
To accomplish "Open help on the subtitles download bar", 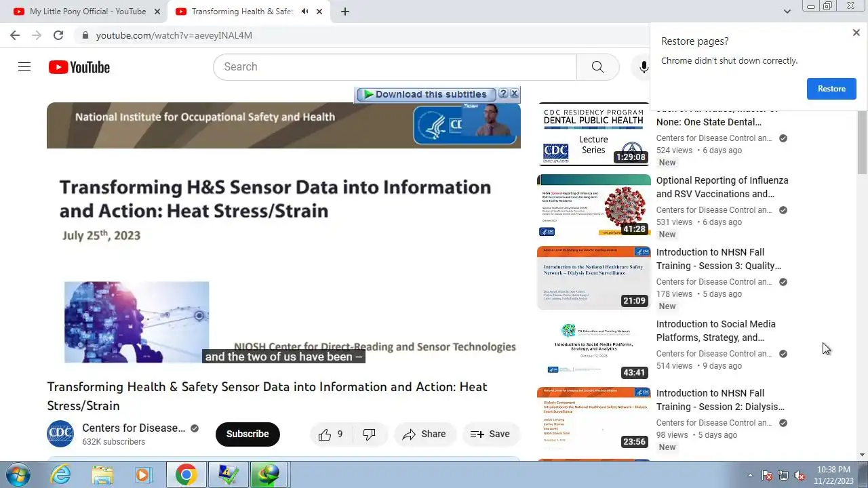I will [x=503, y=94].
